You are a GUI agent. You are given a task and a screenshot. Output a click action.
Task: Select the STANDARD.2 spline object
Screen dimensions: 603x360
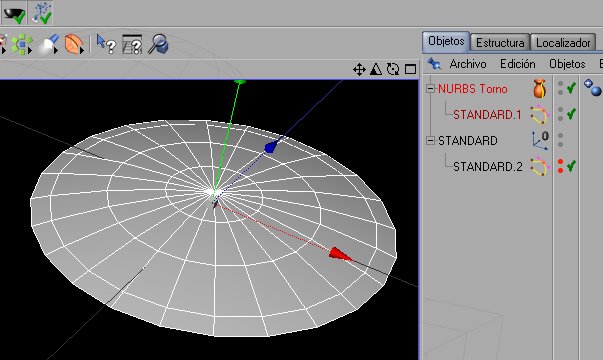tap(488, 167)
